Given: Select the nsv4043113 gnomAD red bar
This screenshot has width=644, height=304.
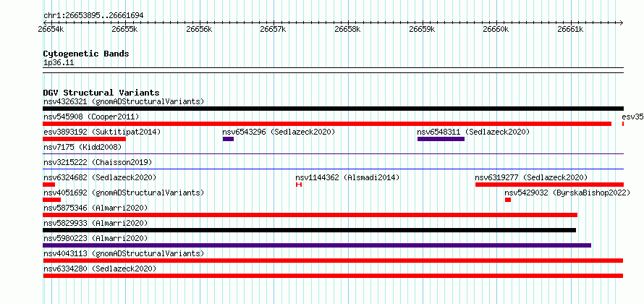Looking at the screenshot, I should click(333, 261).
